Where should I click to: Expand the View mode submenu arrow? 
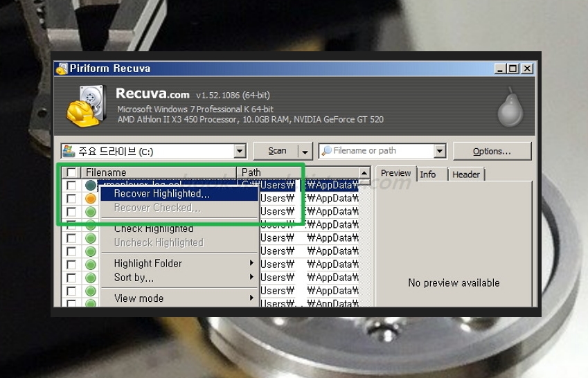pos(251,298)
